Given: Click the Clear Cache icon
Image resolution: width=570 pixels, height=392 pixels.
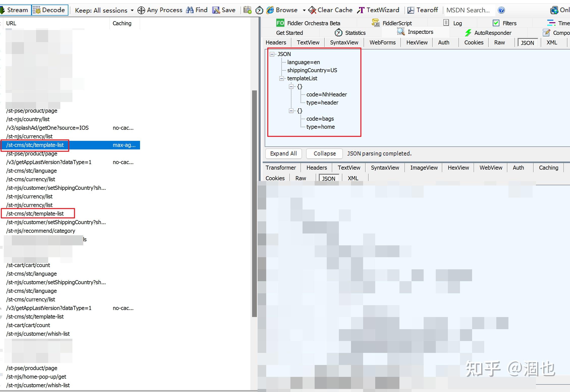Looking at the screenshot, I should pos(312,10).
